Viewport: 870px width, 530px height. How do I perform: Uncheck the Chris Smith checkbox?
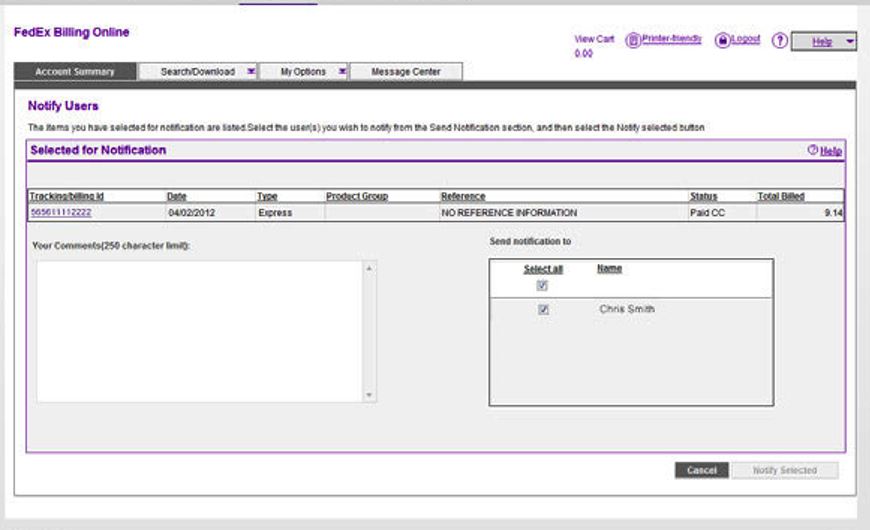543,310
